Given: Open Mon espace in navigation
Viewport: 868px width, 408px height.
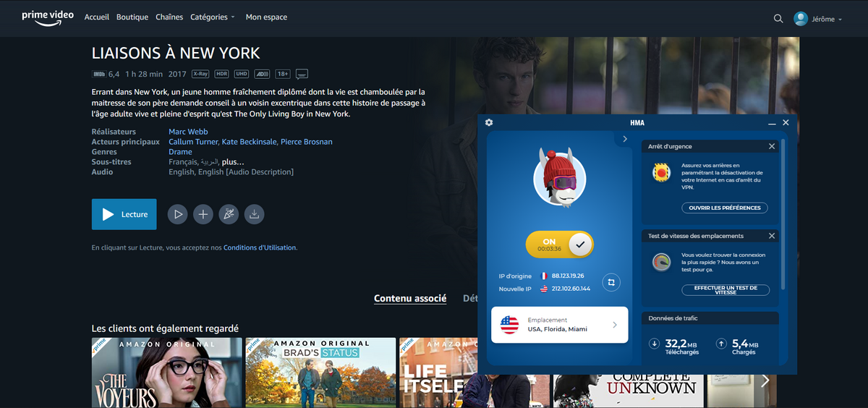Looking at the screenshot, I should [266, 17].
